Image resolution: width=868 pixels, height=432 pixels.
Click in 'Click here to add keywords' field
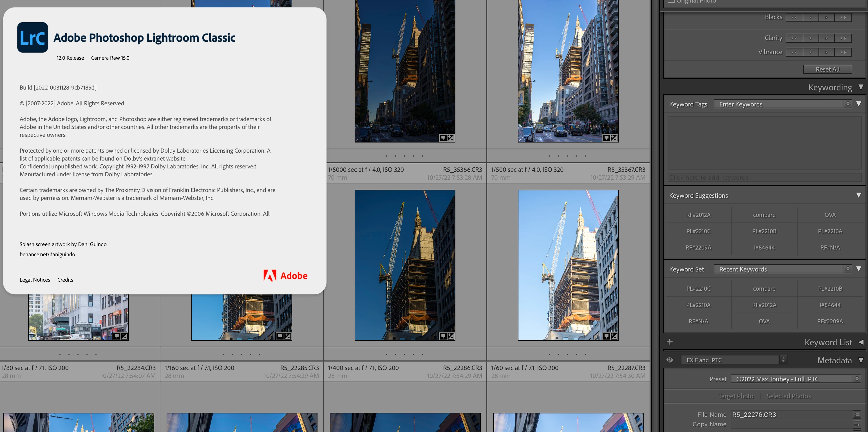(x=764, y=177)
